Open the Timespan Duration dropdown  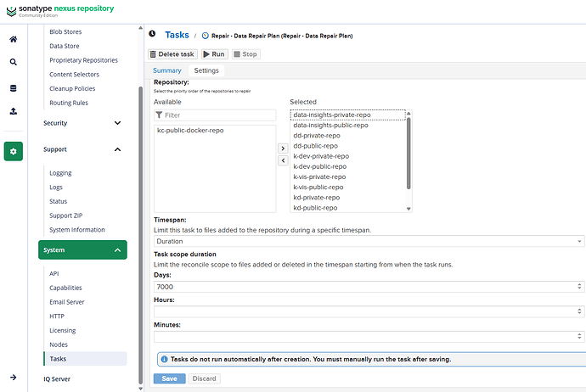click(x=369, y=241)
